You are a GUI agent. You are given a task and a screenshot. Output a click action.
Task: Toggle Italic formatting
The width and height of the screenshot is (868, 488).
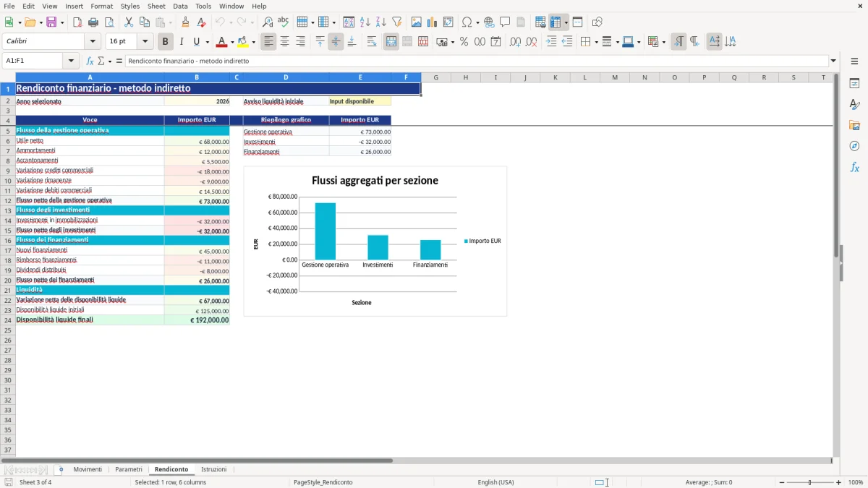(182, 42)
